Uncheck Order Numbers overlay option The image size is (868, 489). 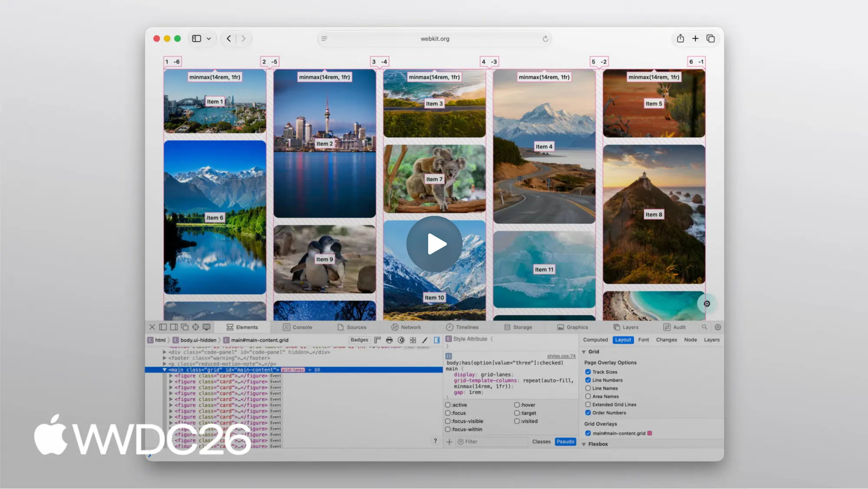[588, 413]
